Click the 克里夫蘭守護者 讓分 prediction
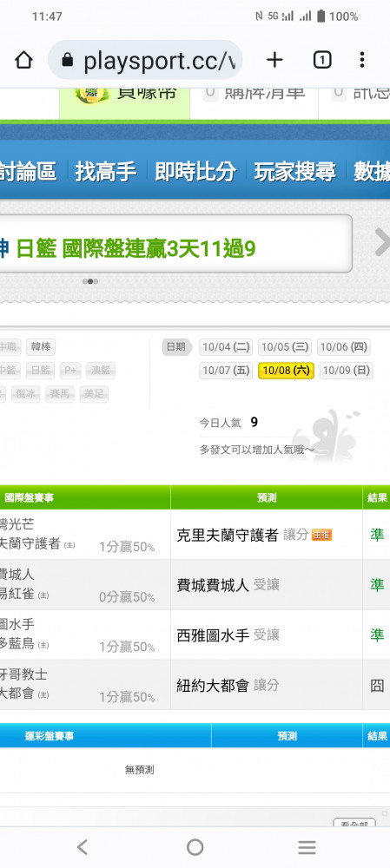The image size is (390, 868). (x=242, y=535)
